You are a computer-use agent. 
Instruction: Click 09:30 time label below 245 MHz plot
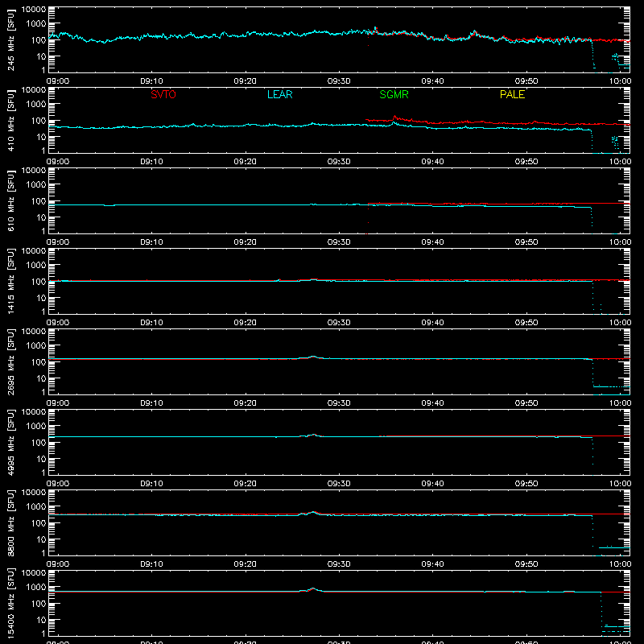339,81
